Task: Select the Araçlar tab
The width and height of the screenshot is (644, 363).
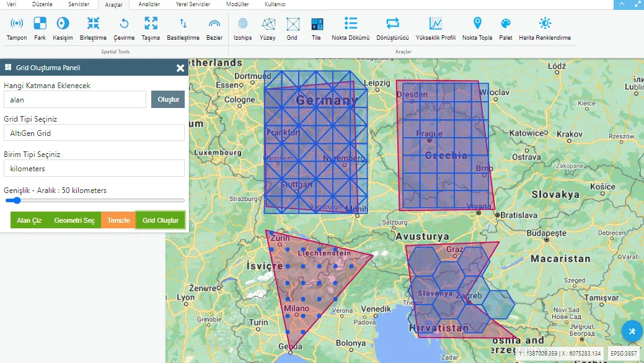Action: click(x=114, y=4)
